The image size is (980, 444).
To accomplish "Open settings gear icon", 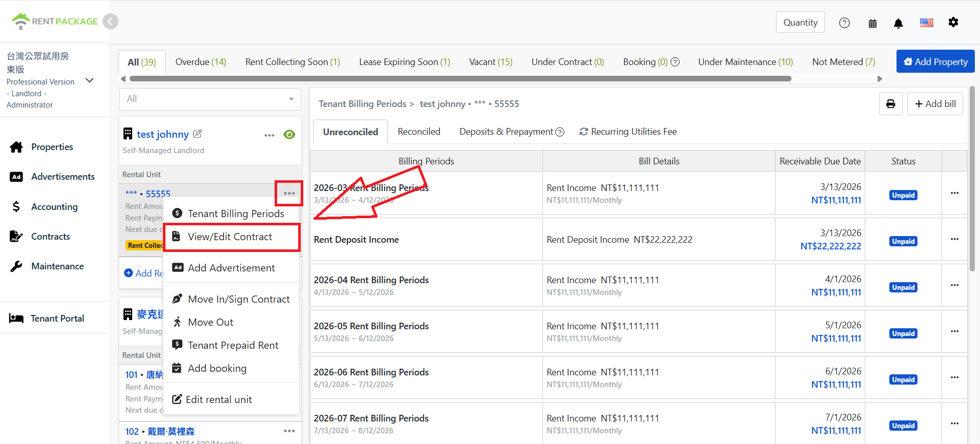I will pyautogui.click(x=953, y=22).
